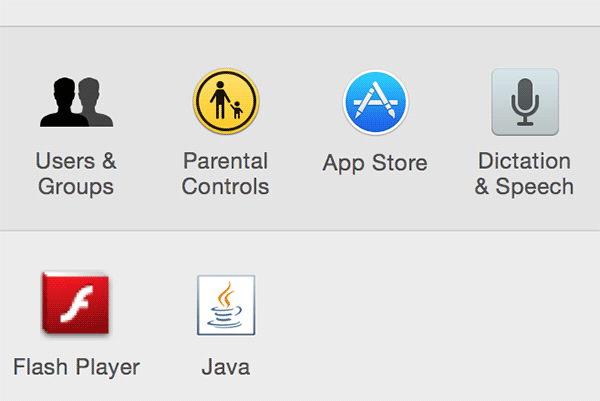Select the "Flash Player" text label

[76, 367]
